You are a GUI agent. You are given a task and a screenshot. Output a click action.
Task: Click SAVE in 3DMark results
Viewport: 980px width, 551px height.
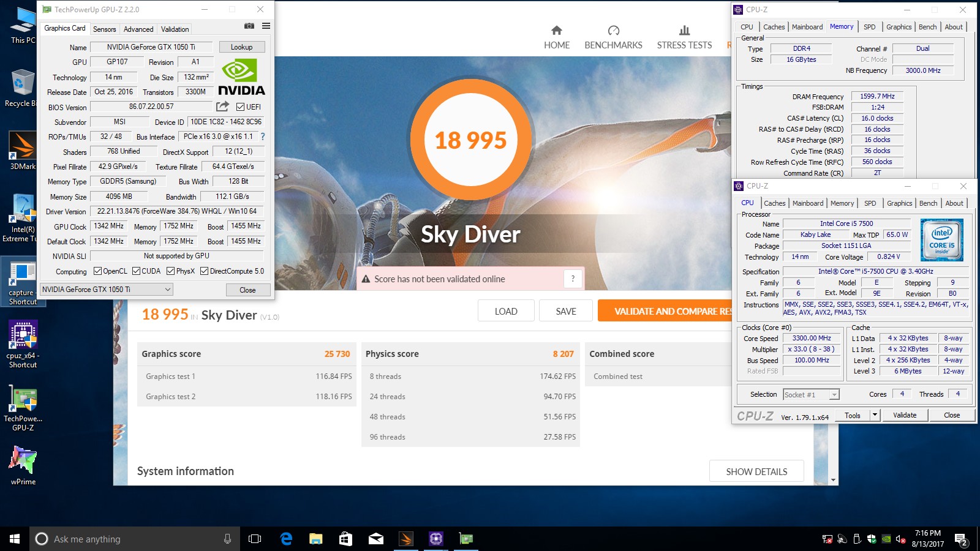[x=566, y=311]
